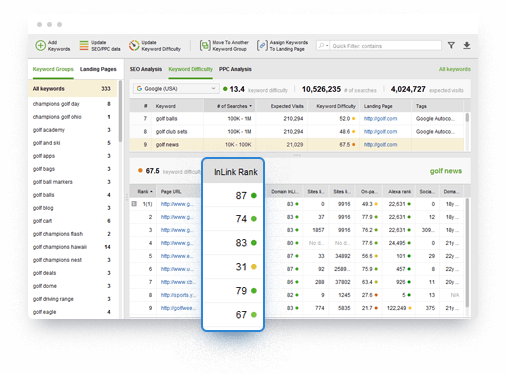Select the golf club sets keyword row
This screenshot has height=374, width=506.
coord(297,131)
